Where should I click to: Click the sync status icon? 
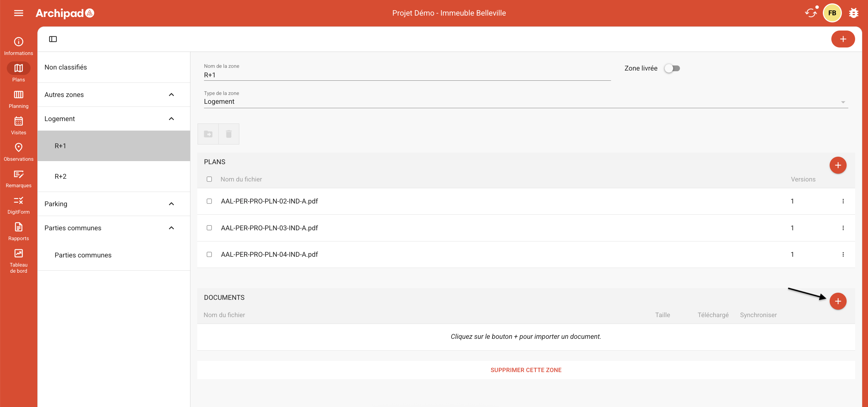(x=811, y=13)
